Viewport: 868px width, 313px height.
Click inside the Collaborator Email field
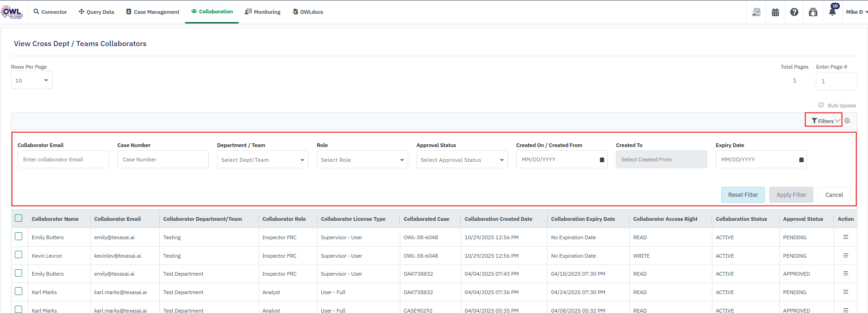point(63,159)
